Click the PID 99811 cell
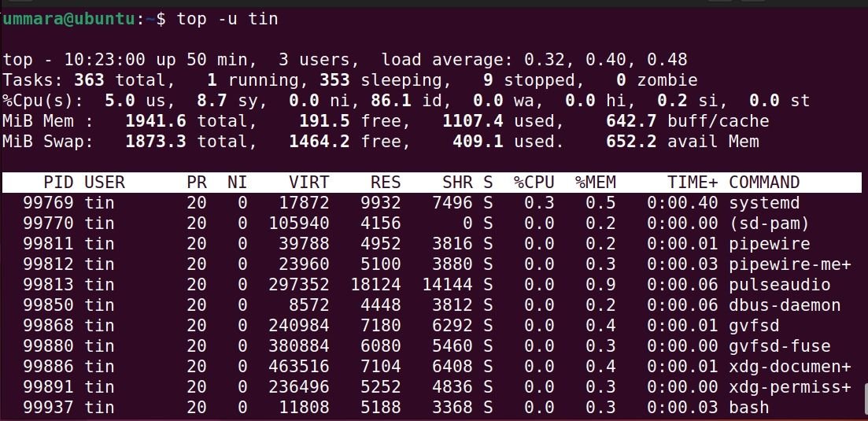 48,244
